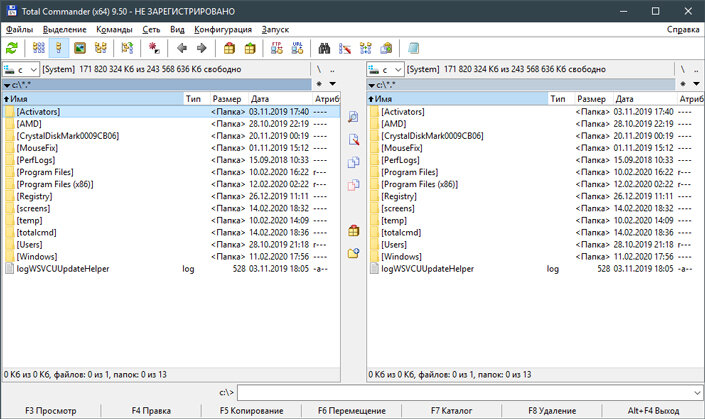
Task: Open the Notepad toolbar icon
Action: pos(413,48)
